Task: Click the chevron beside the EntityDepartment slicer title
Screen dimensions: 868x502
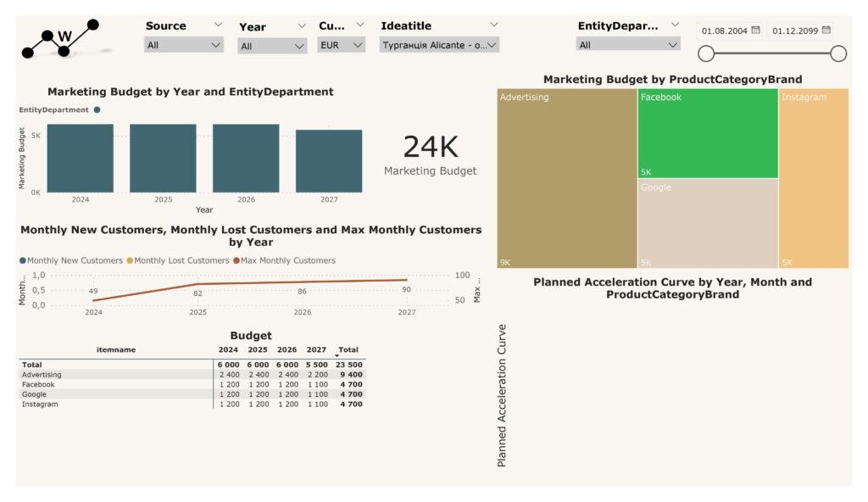Action: click(x=675, y=25)
